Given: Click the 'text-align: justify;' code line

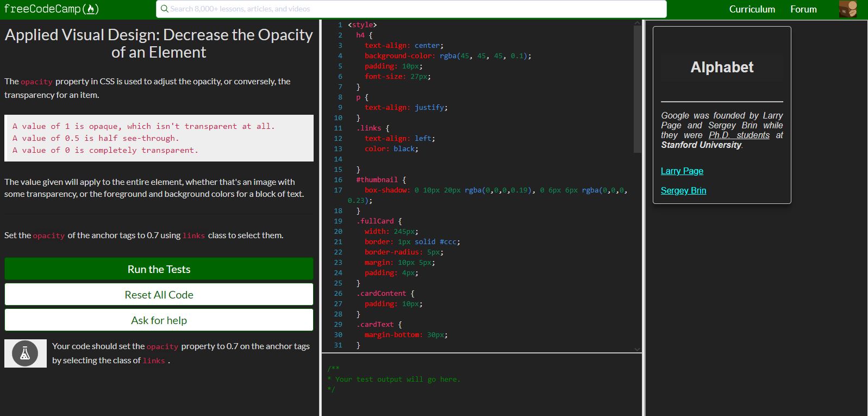Looking at the screenshot, I should click(406, 107).
